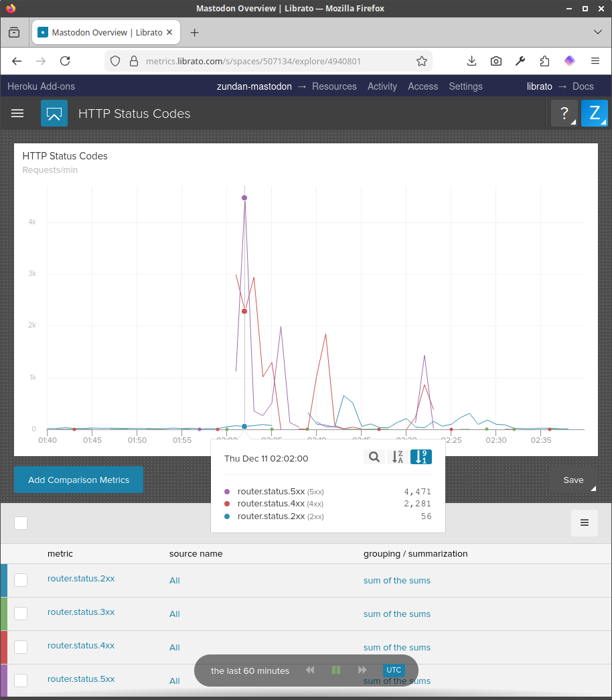Rewind the time window backward
This screenshot has height=700, width=612.
click(310, 670)
